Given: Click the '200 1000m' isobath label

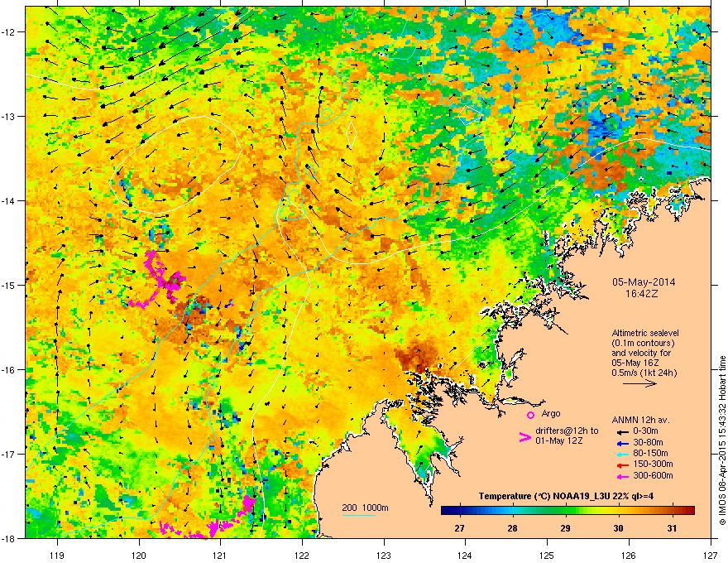Looking at the screenshot, I should 366,508.
